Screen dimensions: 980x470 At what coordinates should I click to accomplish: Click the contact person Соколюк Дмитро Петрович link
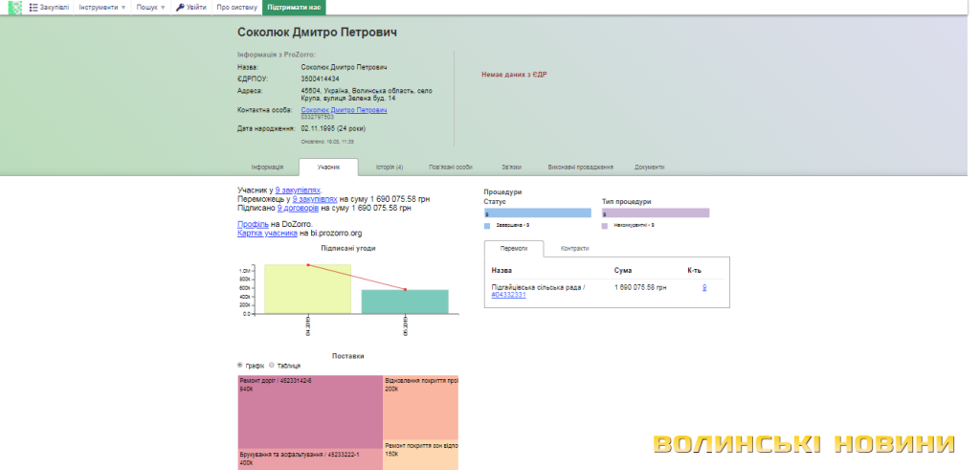click(344, 110)
